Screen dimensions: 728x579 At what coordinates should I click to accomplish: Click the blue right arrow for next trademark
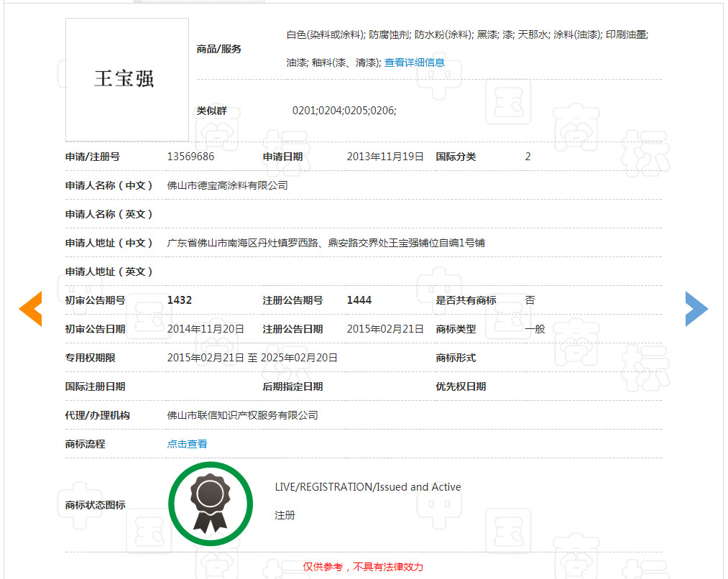(696, 309)
